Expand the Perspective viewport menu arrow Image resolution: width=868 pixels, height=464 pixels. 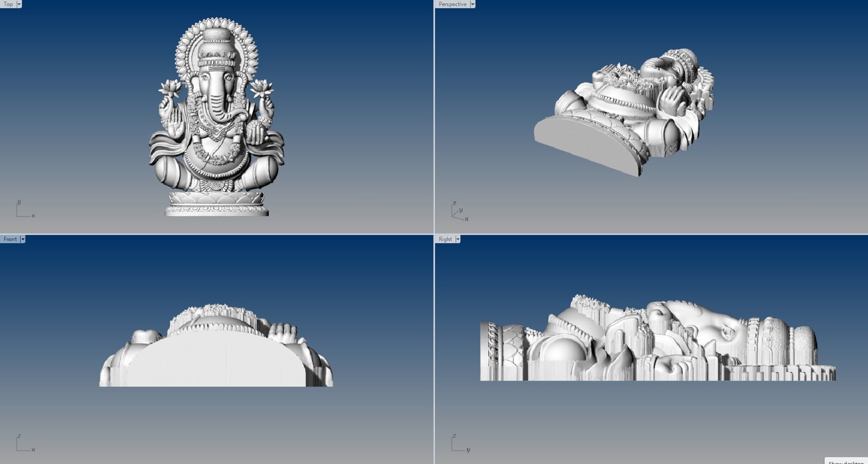472,4
